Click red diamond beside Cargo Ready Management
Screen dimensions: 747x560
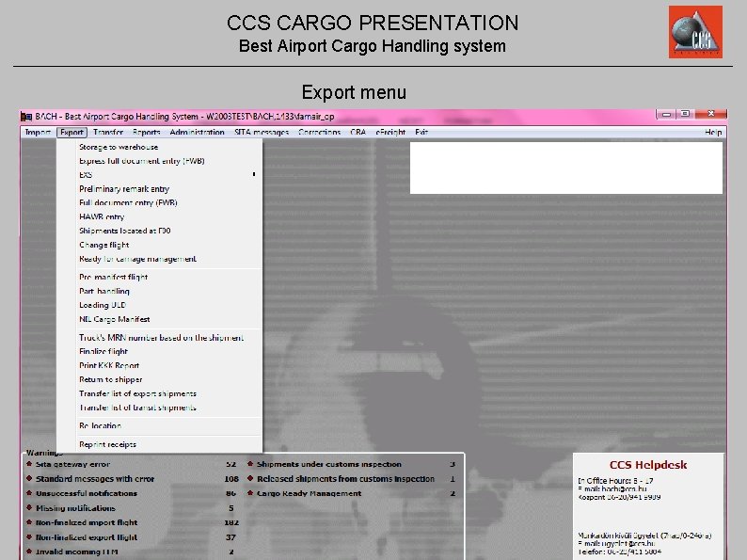point(250,493)
